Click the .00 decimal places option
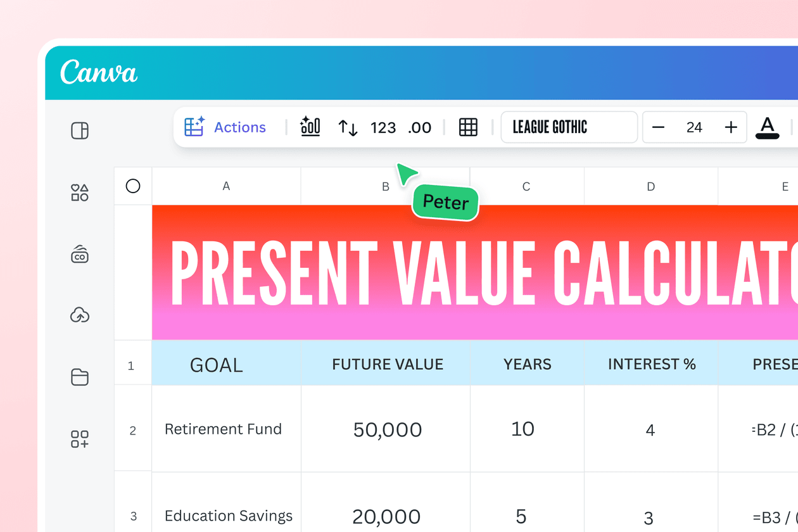Viewport: 798px width, 532px height. 420,127
